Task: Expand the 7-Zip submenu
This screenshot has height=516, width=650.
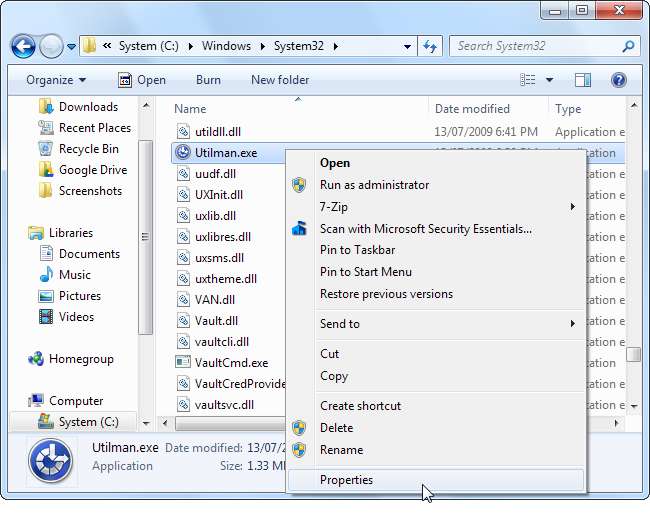Action: (x=573, y=207)
